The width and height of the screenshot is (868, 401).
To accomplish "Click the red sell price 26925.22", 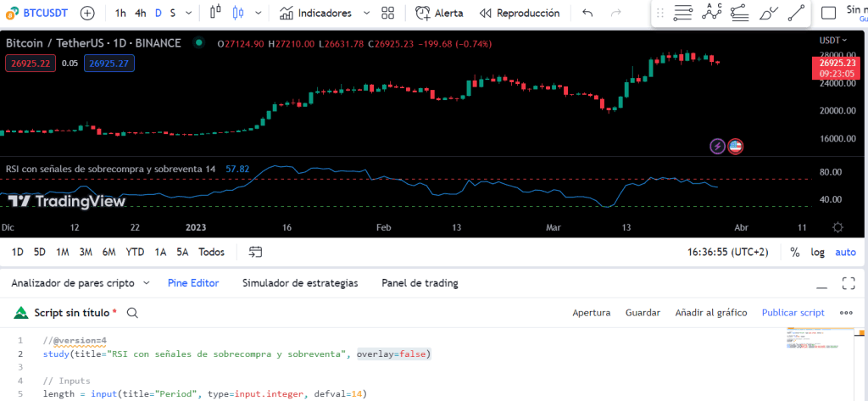I will point(31,64).
